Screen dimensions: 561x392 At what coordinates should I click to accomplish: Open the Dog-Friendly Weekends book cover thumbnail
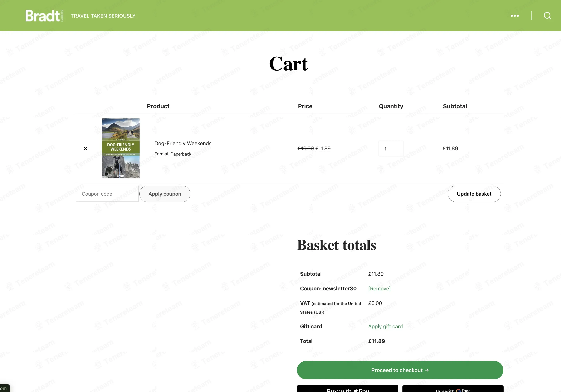pos(121,148)
